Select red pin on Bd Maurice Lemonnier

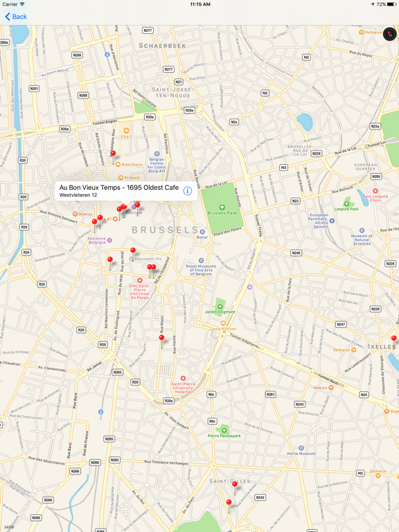click(x=110, y=260)
